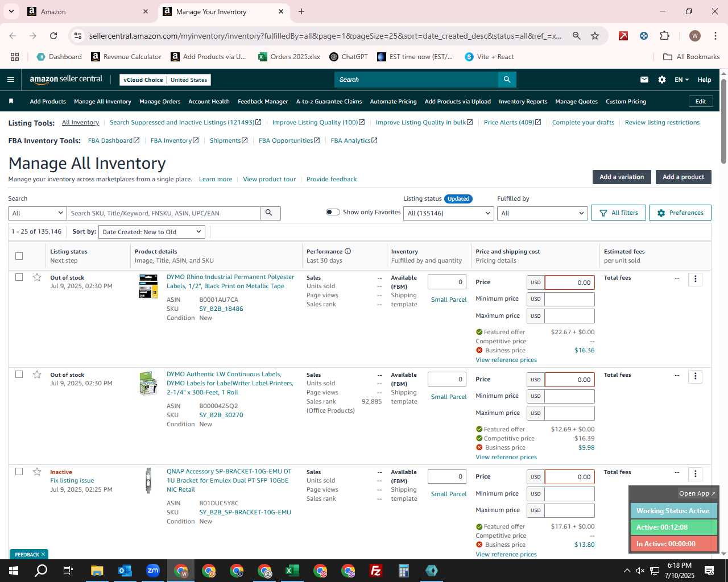
Task: Open new browser tab
Action: click(301, 11)
